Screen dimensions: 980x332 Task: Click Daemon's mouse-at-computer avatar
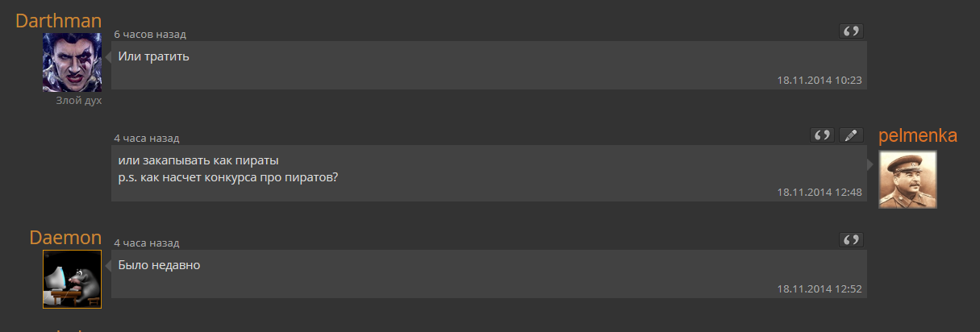(72, 279)
